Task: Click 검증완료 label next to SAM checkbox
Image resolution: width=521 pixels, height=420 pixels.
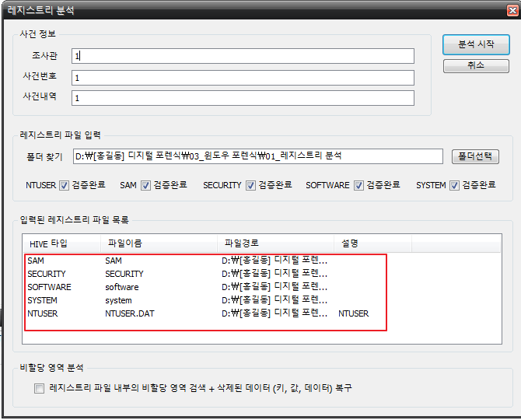Action: (170, 185)
